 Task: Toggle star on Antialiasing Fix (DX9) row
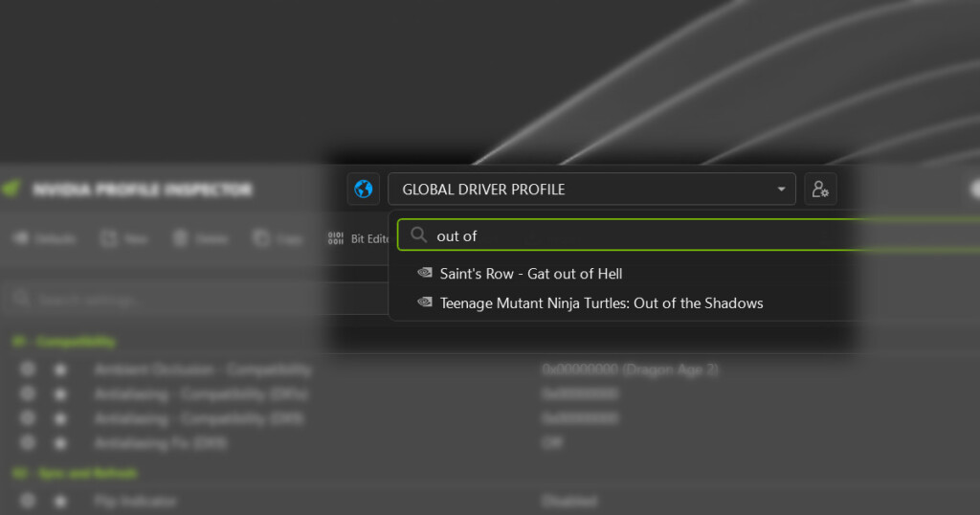(60, 443)
